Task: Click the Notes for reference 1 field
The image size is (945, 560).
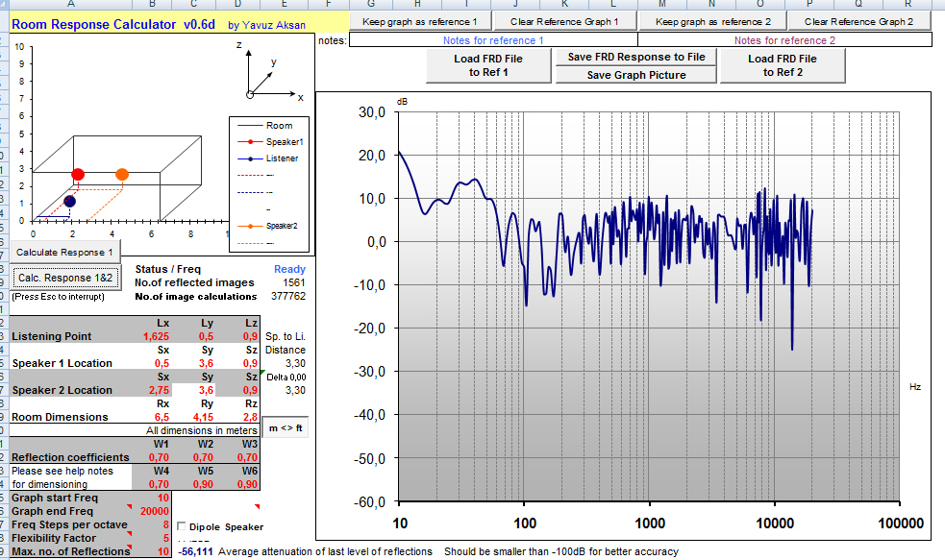Action: (x=493, y=40)
